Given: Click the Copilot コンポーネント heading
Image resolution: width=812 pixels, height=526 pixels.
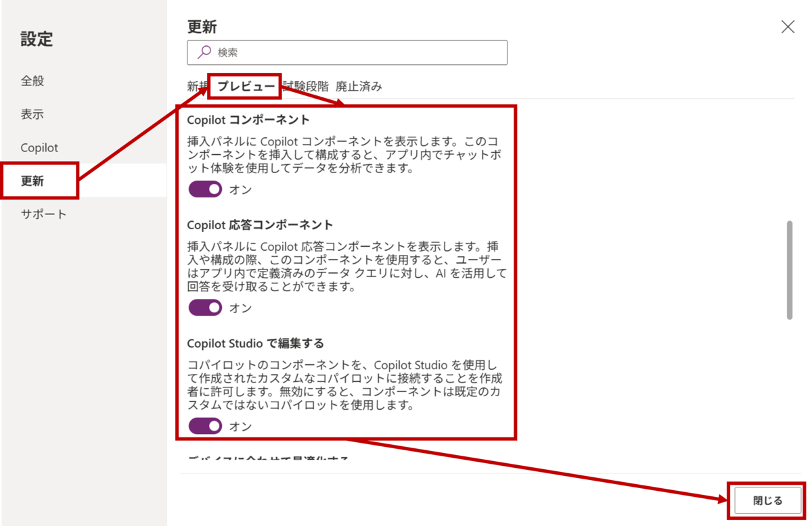Looking at the screenshot, I should 248,120.
